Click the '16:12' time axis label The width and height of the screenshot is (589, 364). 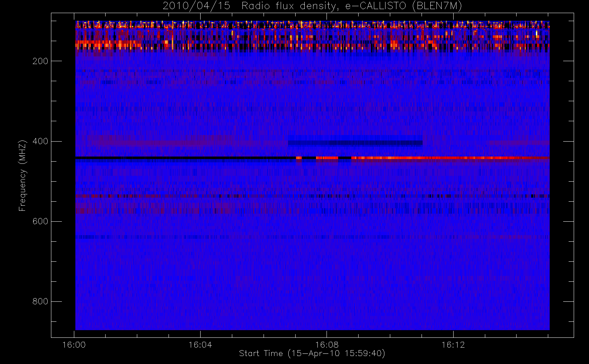coord(453,345)
